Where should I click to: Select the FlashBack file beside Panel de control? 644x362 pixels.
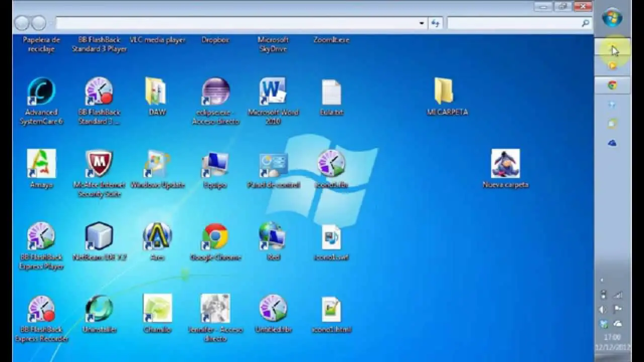pyautogui.click(x=332, y=164)
